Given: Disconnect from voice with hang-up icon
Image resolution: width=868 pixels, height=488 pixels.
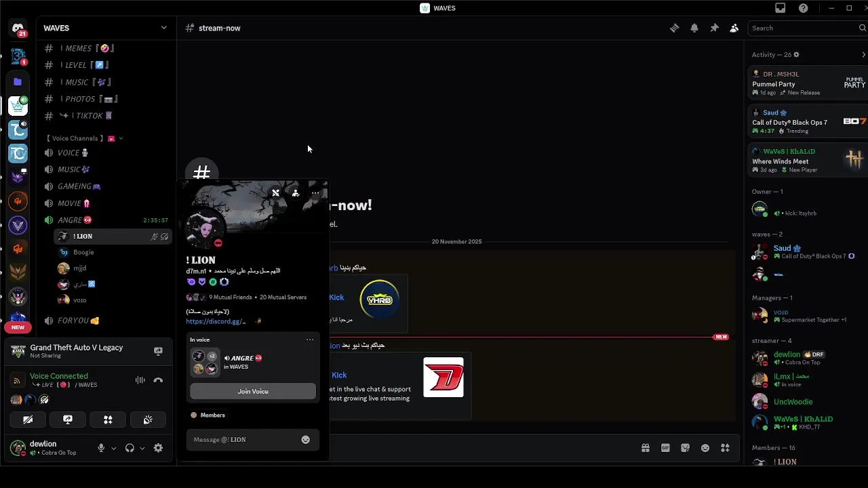Looking at the screenshot, I should point(158,380).
